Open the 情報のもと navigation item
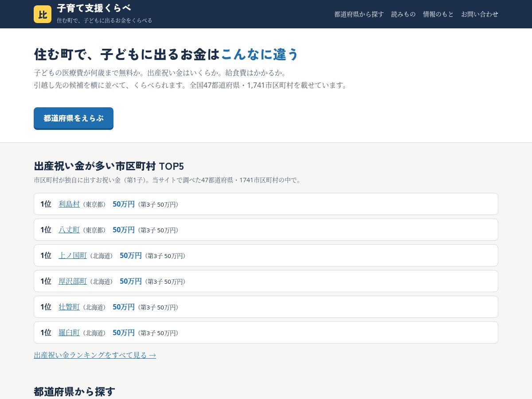 click(438, 14)
